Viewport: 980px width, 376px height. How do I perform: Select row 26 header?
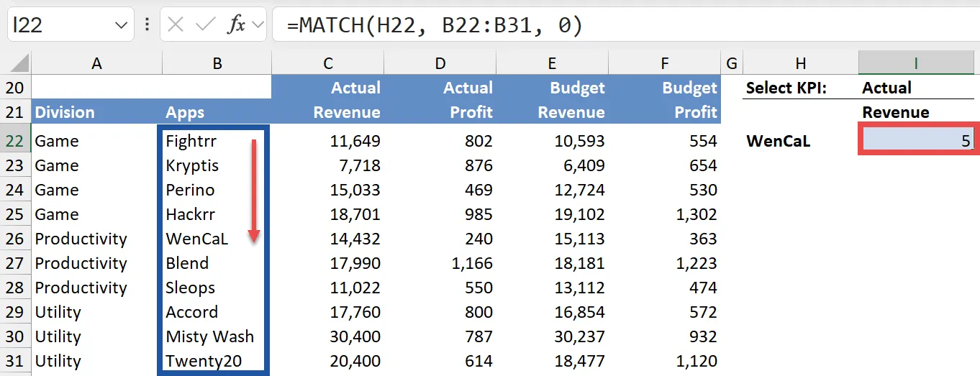pos(15,239)
